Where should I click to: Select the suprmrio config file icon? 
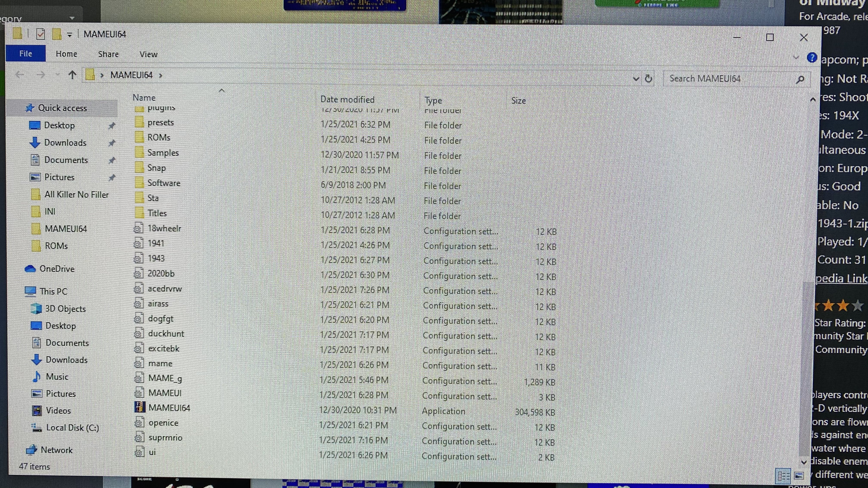(x=139, y=437)
